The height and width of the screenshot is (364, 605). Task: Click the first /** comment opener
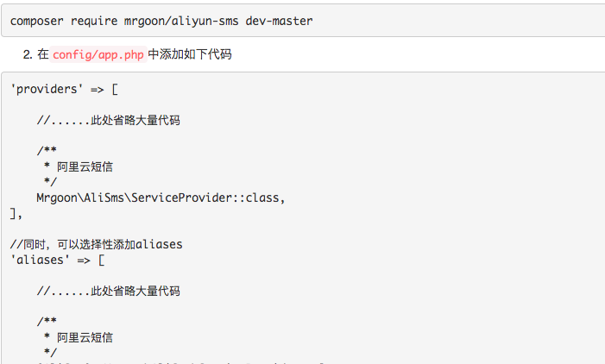click(x=47, y=150)
